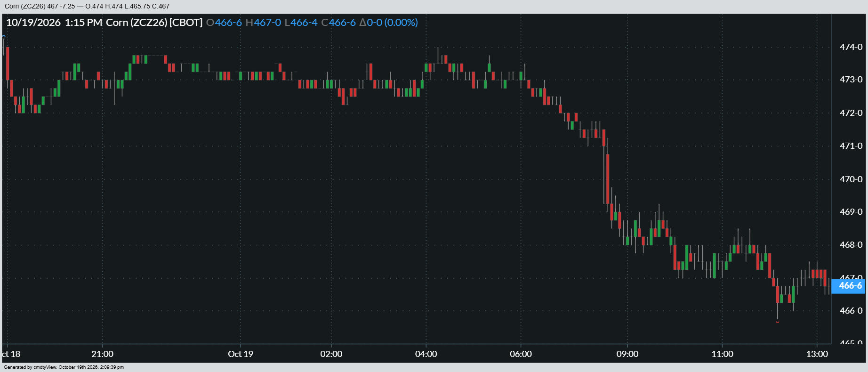Click the 'Corn (ZCZ26) [CBOT]' symbol label
This screenshot has width=868, height=372.
point(154,23)
